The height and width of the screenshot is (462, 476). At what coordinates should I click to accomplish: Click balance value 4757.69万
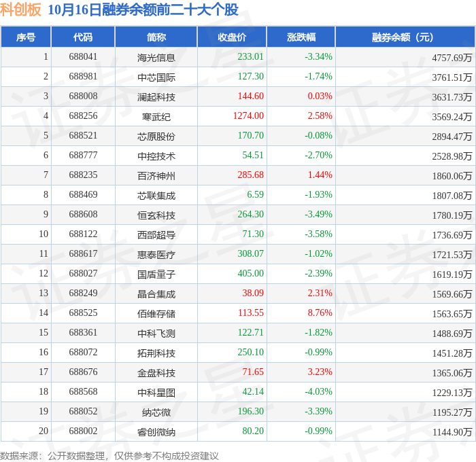tap(452, 57)
